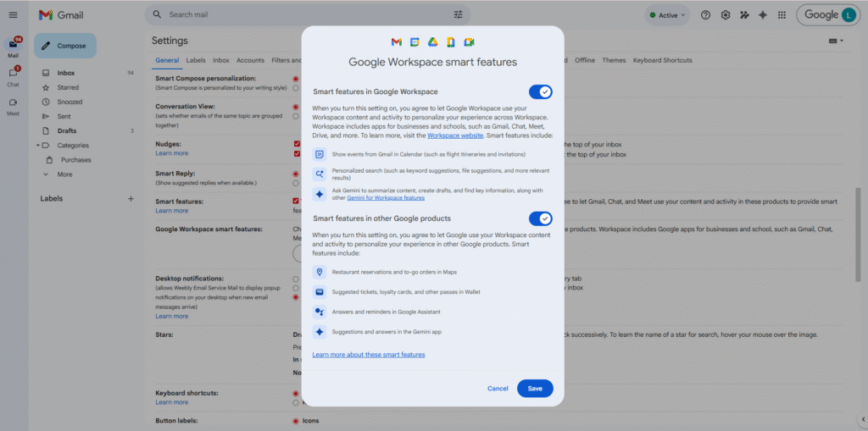The image size is (868, 431).
Task: Open the Google apps grid
Action: pyautogui.click(x=781, y=15)
